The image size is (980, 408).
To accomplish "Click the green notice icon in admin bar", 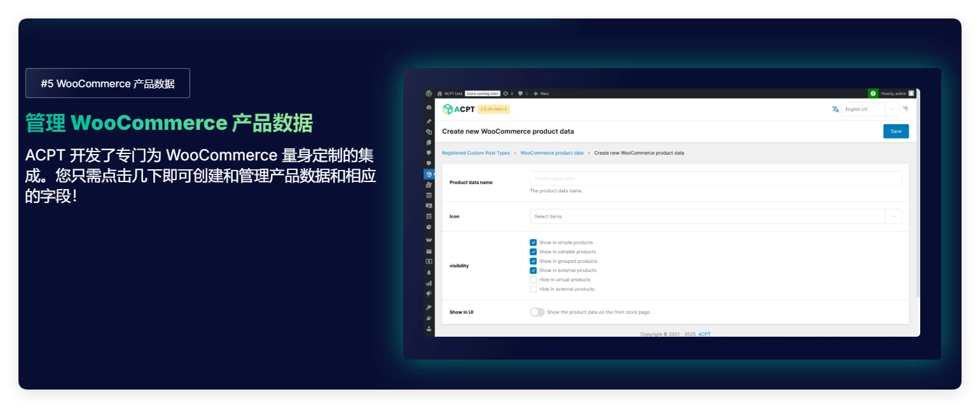I will click(873, 94).
